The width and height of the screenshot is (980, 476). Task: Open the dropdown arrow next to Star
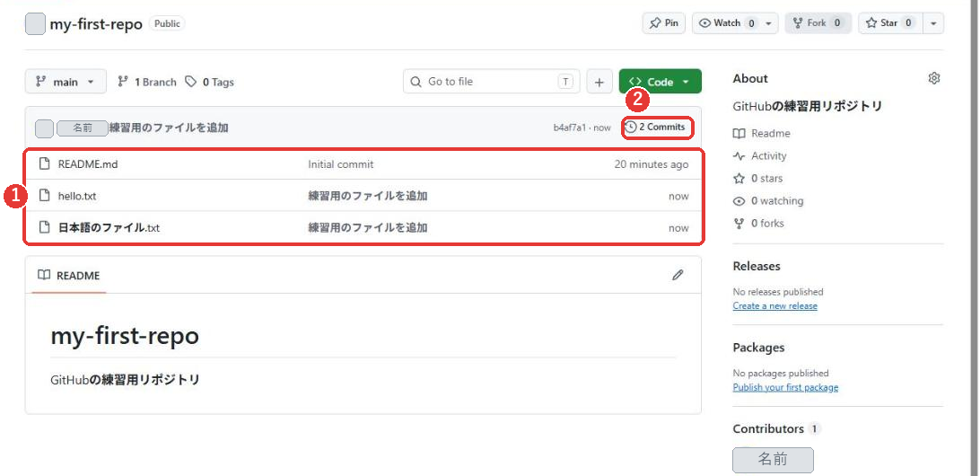[933, 23]
